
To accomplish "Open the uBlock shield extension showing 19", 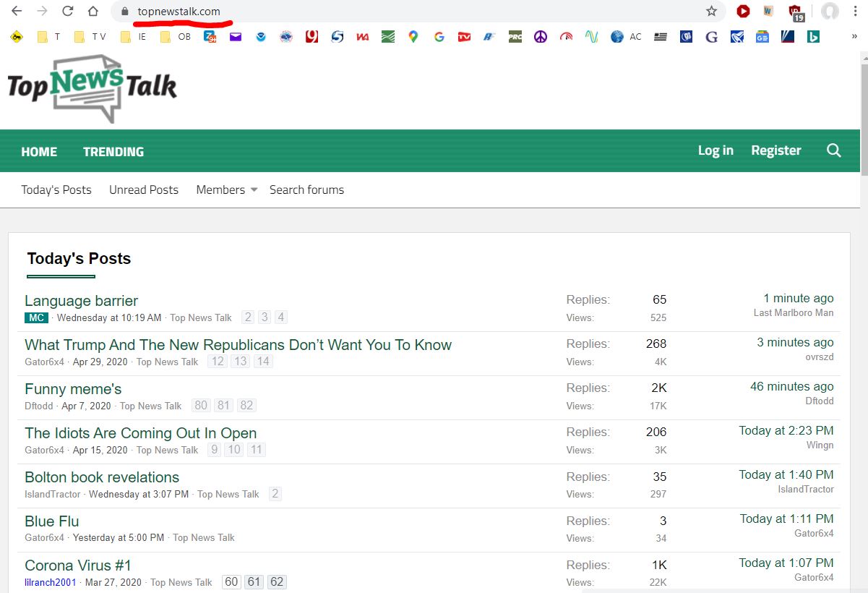I will [796, 12].
